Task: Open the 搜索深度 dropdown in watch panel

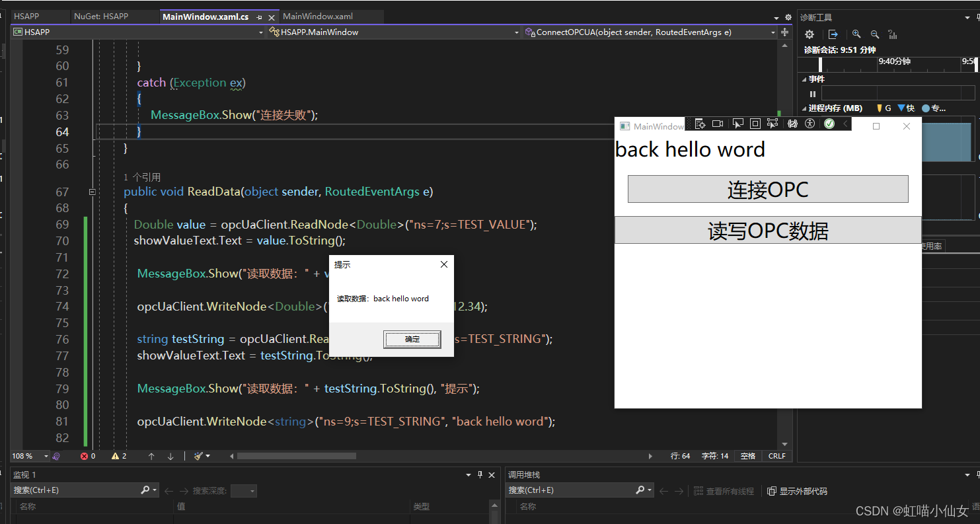Action: point(243,491)
